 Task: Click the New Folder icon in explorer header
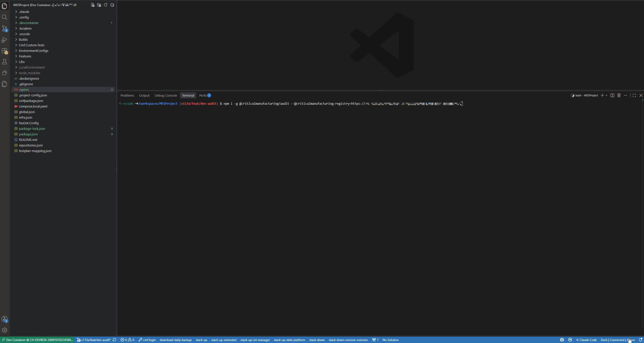99,5
